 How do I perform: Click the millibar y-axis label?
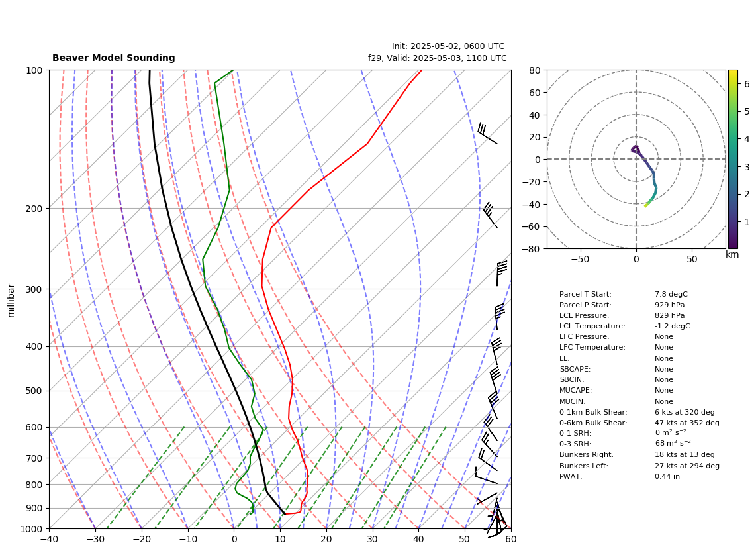click(x=11, y=301)
